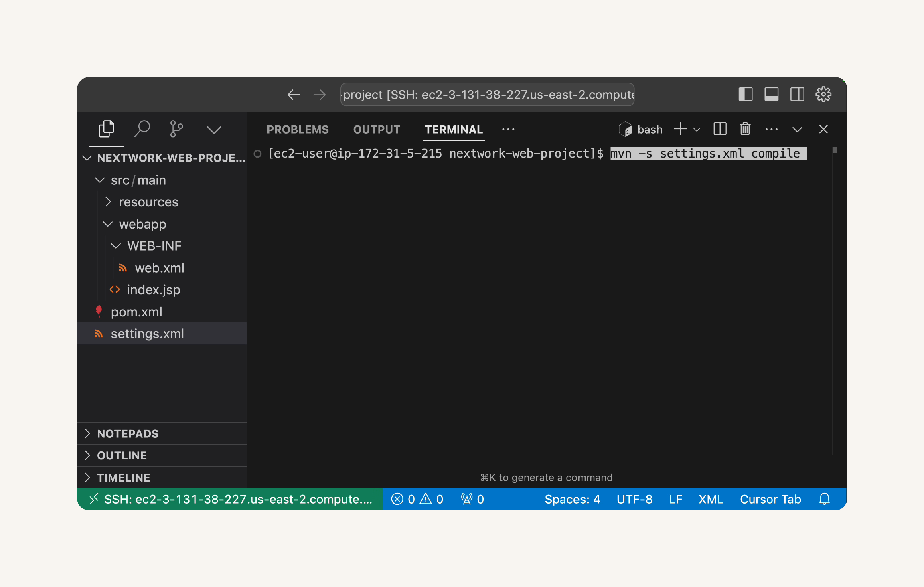Click the SSH remote host status item
924x587 pixels.
pos(230,499)
